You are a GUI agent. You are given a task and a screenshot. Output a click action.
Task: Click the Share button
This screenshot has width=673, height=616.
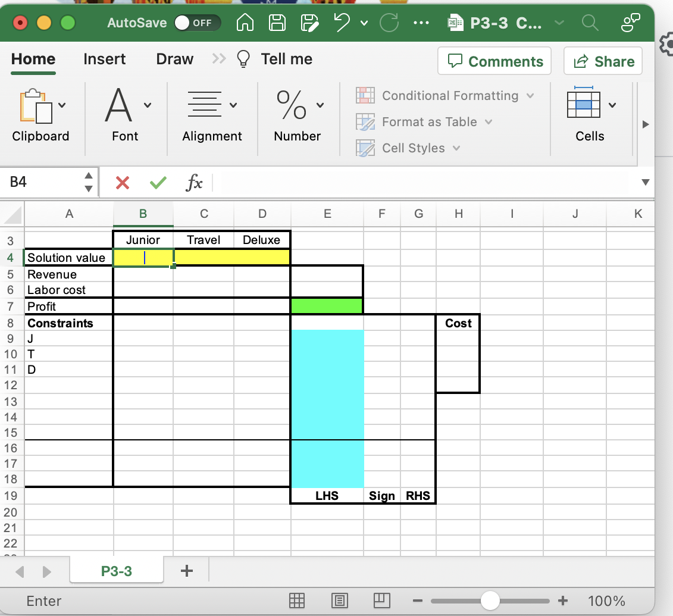[603, 61]
